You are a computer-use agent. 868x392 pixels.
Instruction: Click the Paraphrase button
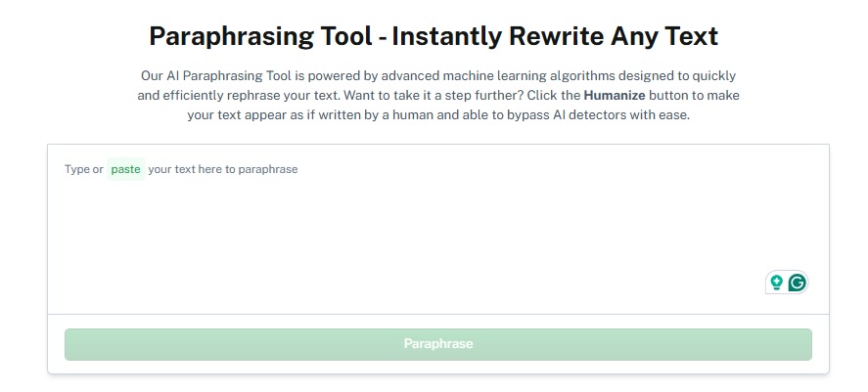coord(437,344)
